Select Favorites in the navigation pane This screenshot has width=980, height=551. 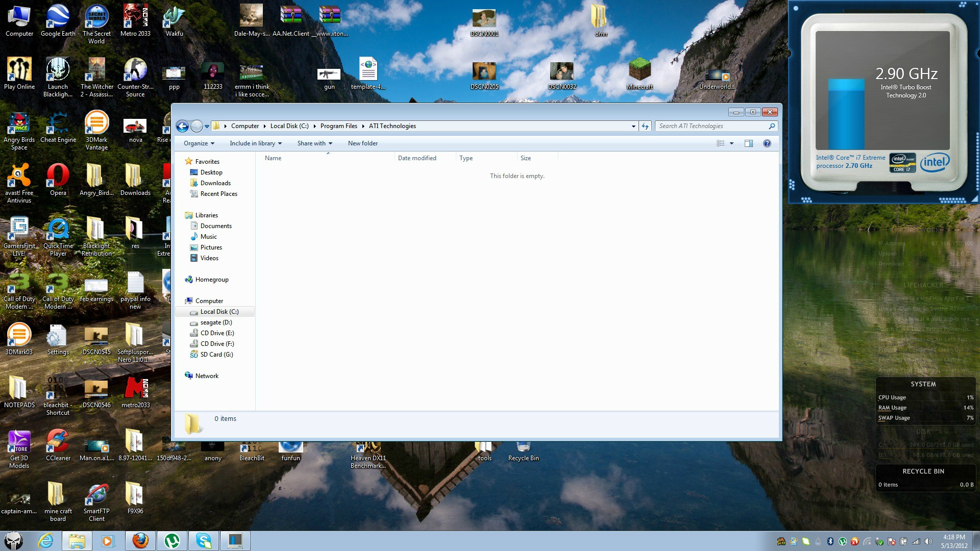207,162
